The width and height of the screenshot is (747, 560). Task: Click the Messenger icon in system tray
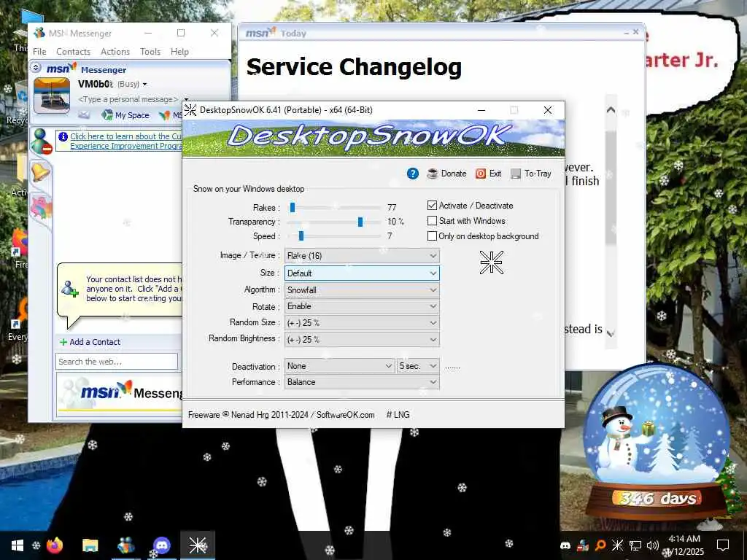point(583,545)
